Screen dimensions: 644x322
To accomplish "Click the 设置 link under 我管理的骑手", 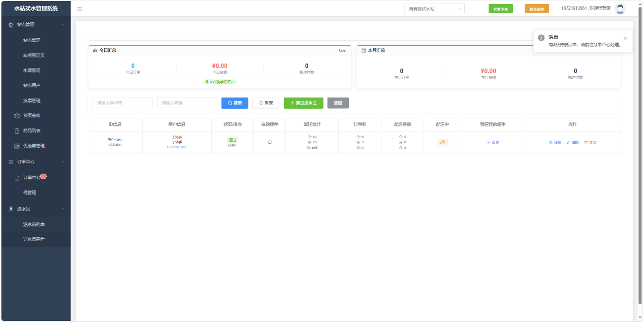I will pyautogui.click(x=493, y=142).
